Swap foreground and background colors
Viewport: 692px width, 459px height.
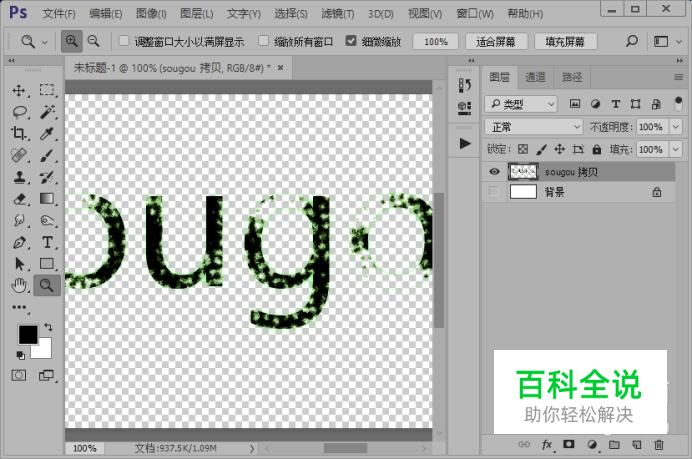click(x=48, y=327)
